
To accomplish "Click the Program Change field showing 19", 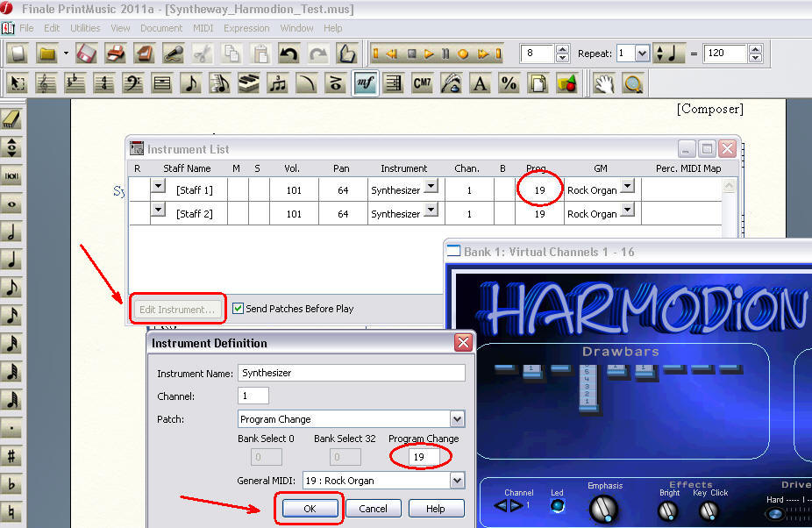I will coord(424,457).
